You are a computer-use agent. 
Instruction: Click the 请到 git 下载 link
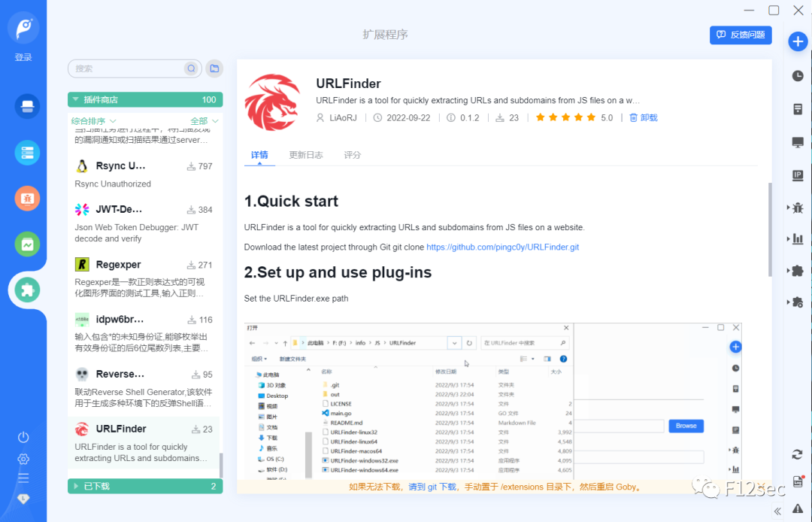tap(432, 487)
